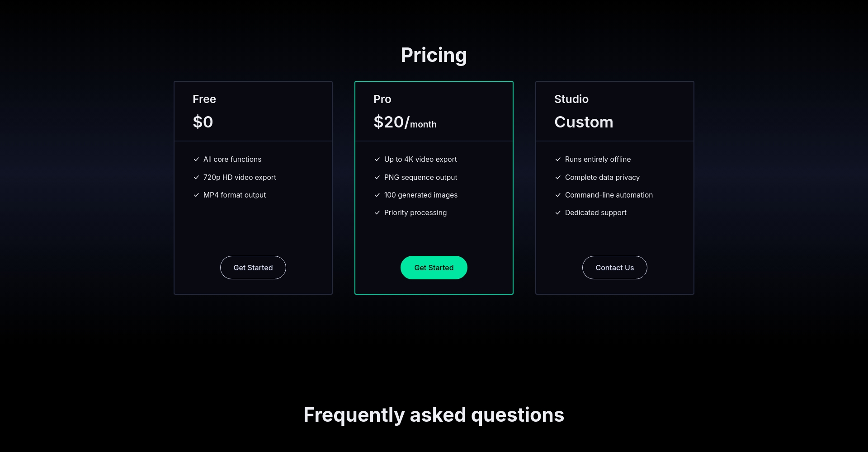The width and height of the screenshot is (868, 452).
Task: Jump to Frequently asked questions heading
Action: tap(434, 415)
